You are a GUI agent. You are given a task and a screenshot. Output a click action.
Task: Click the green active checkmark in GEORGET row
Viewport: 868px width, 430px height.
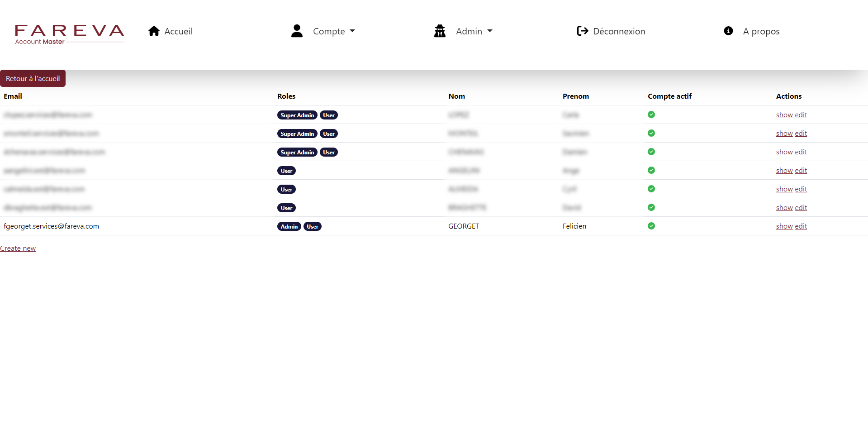click(651, 226)
